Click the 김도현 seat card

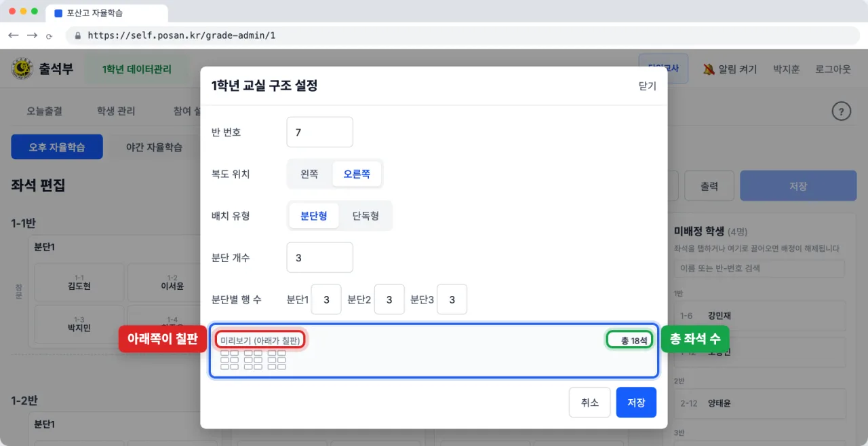(79, 282)
